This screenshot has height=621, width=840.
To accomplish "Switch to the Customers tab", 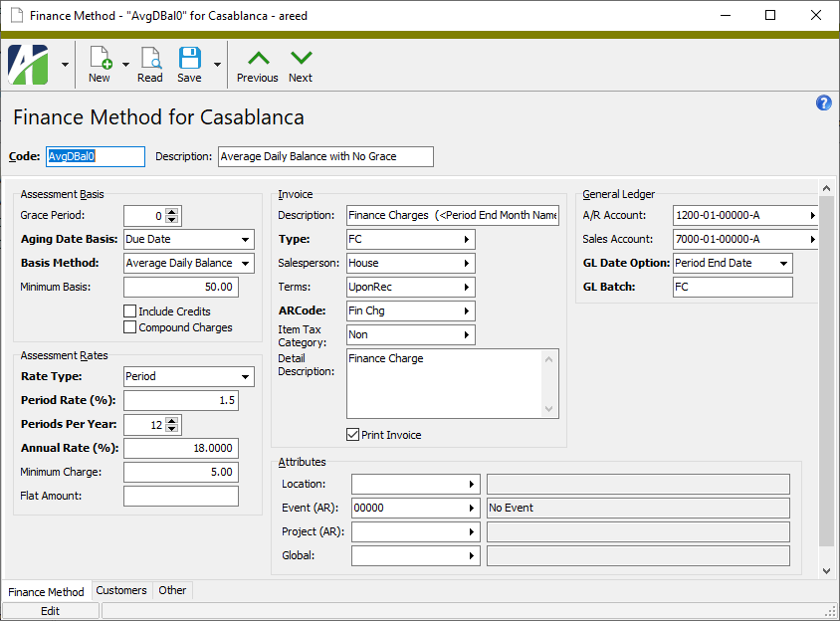I will pos(121,590).
